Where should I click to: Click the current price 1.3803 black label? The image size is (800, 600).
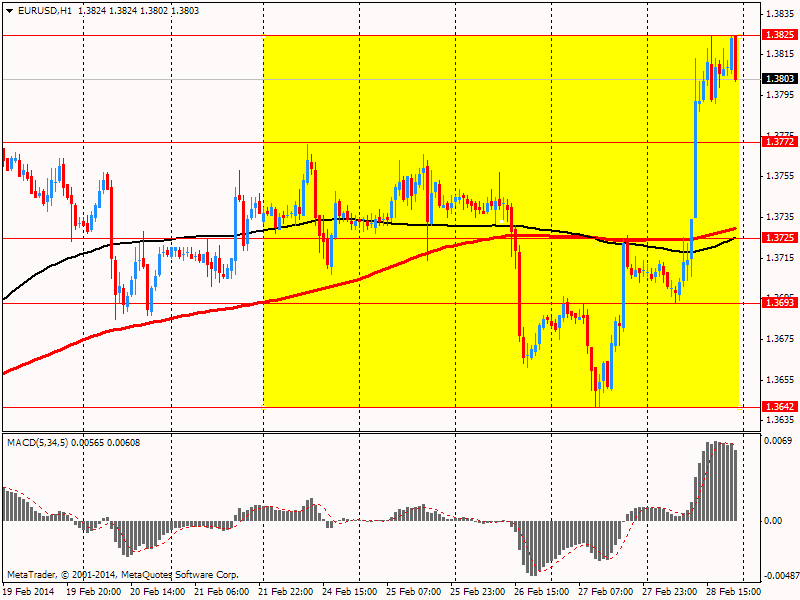click(780, 79)
